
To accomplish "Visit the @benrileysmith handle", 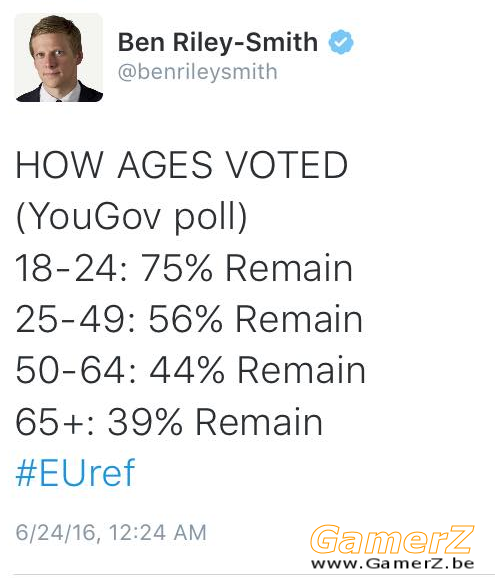I will tap(197, 72).
